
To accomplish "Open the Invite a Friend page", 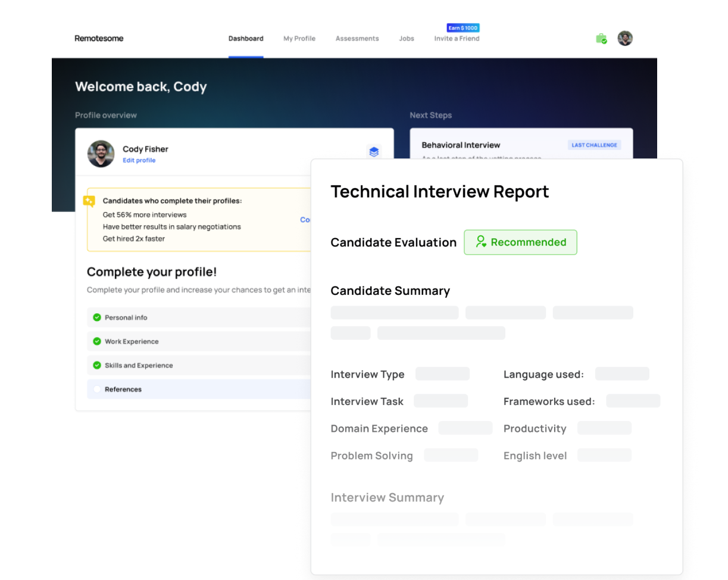I will (x=457, y=39).
